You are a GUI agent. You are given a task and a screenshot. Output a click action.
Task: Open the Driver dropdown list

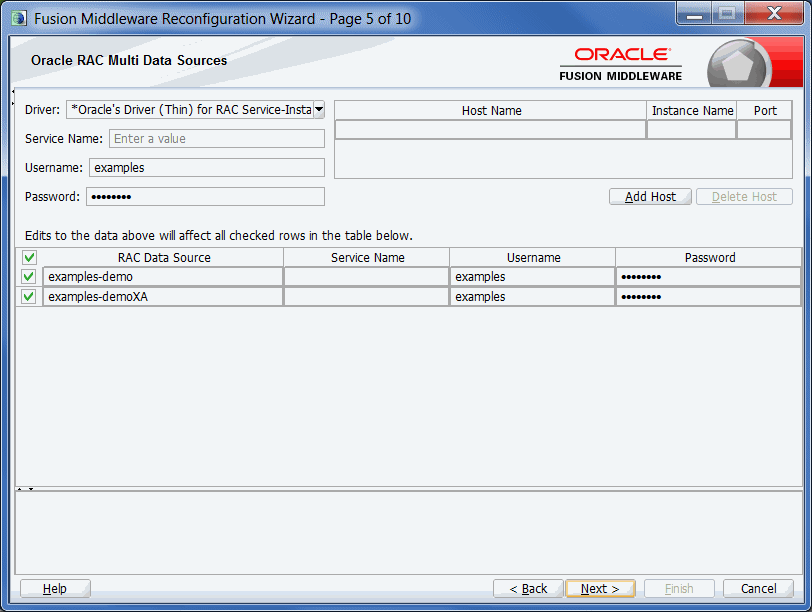(319, 110)
